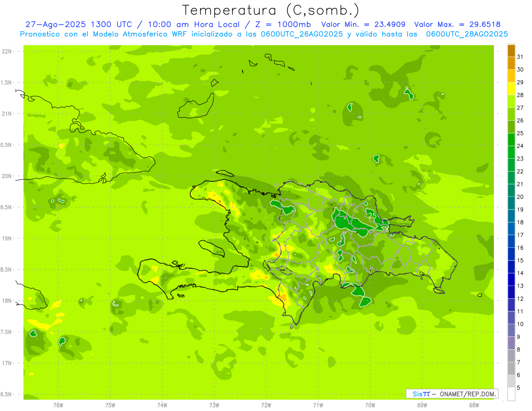Click the legend value "10"

[520, 324]
